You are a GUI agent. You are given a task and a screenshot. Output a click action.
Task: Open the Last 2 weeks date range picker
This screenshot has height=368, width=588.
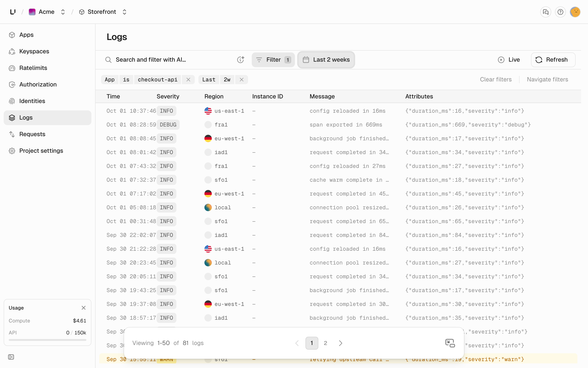click(326, 60)
